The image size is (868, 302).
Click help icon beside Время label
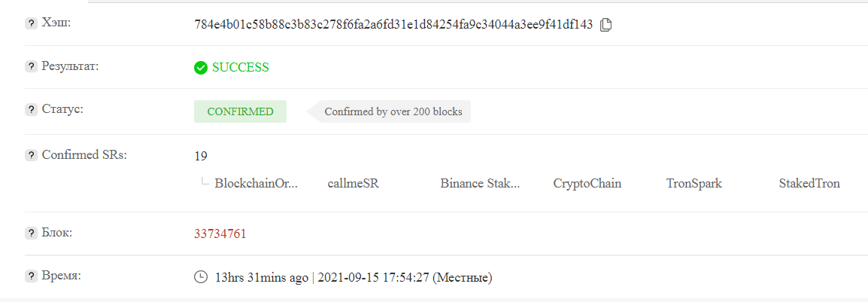pos(31,276)
